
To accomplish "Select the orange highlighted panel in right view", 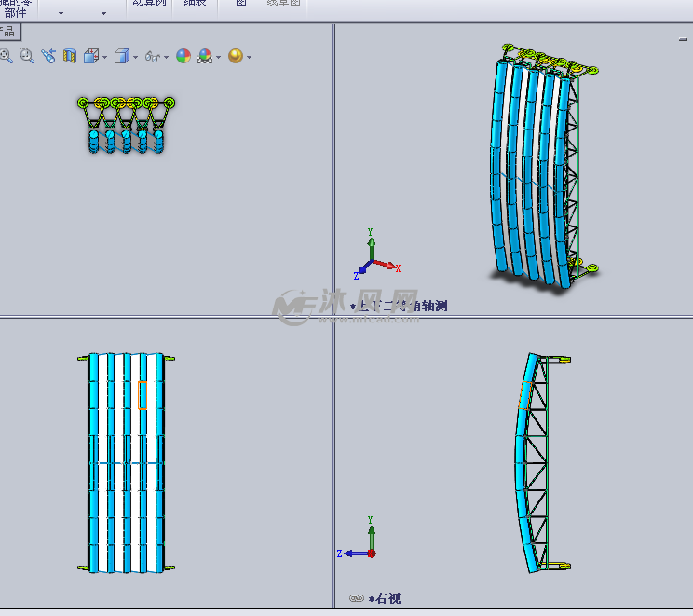I will [x=525, y=395].
